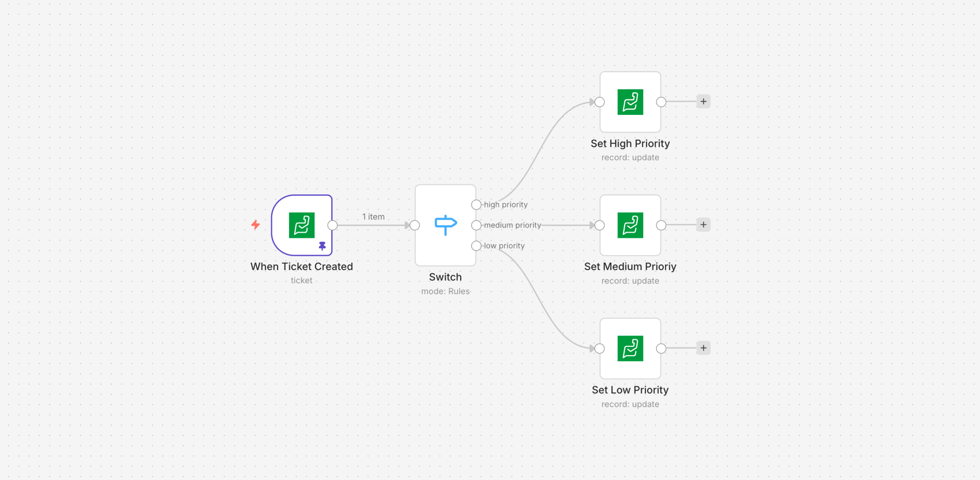Click the green app icon inside Set Low Priority
This screenshot has width=980, height=480.
pyautogui.click(x=630, y=348)
